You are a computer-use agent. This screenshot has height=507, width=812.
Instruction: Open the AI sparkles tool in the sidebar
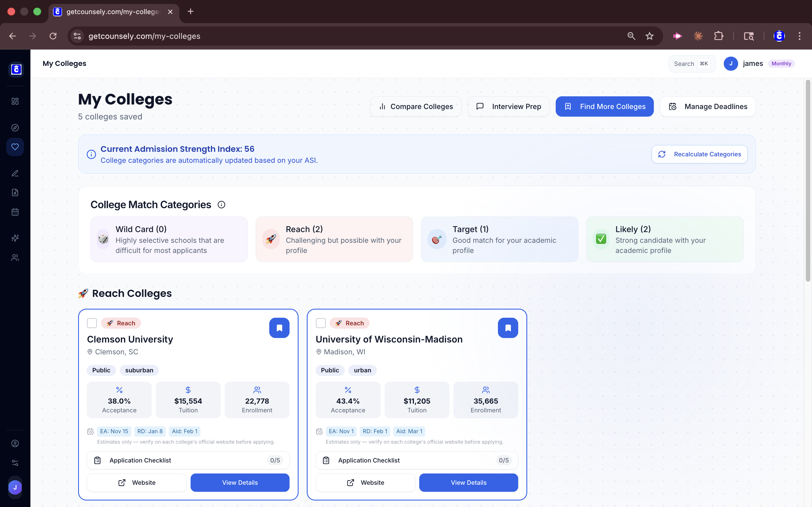15,238
